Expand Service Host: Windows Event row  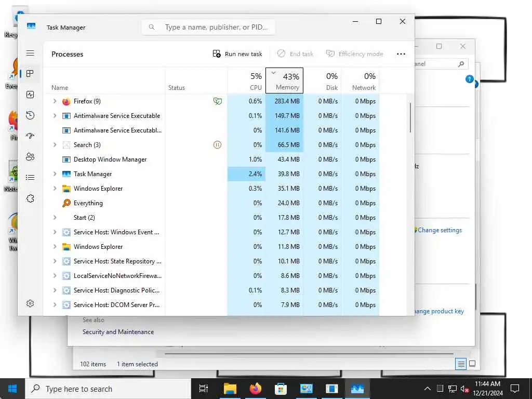click(55, 232)
